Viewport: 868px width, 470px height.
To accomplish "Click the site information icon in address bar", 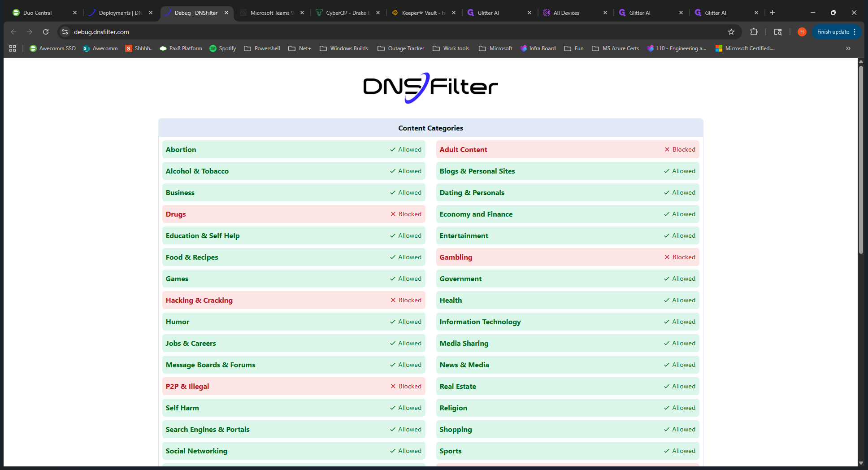I will pyautogui.click(x=65, y=32).
